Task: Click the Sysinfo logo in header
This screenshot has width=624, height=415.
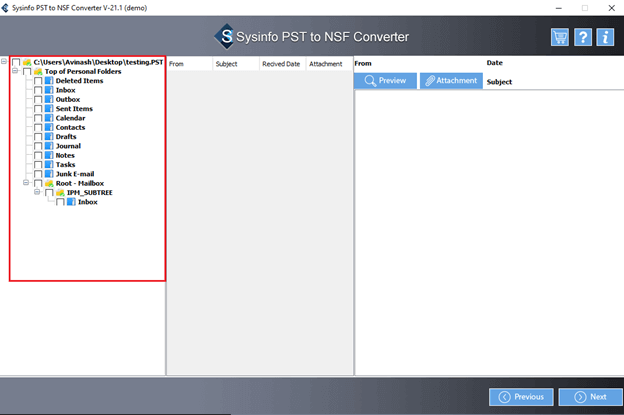Action: pyautogui.click(x=226, y=37)
